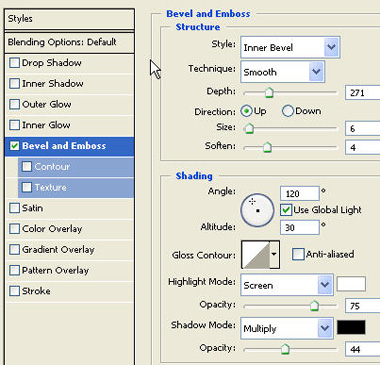Open the Shadow Mode dropdown showing Multiply
The image size is (380, 365).
(287, 328)
